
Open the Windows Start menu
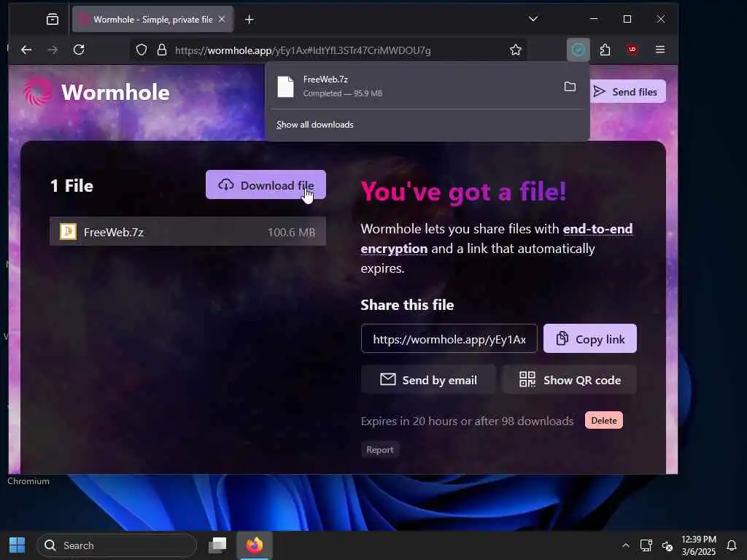pos(18,545)
